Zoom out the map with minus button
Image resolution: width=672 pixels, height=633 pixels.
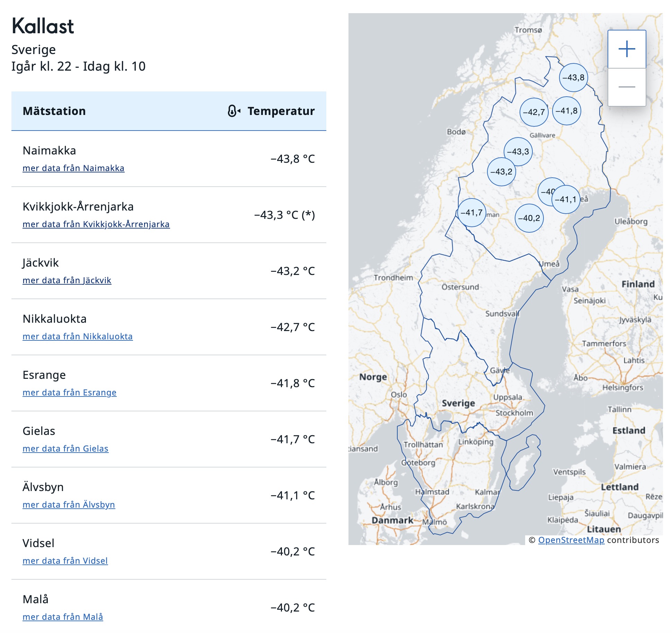pos(627,87)
